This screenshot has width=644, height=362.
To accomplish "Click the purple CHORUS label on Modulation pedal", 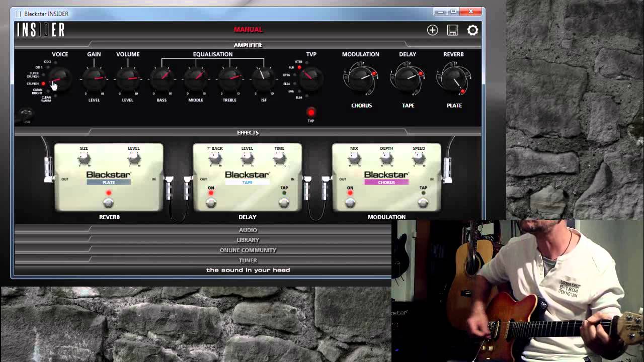I will click(x=386, y=183).
